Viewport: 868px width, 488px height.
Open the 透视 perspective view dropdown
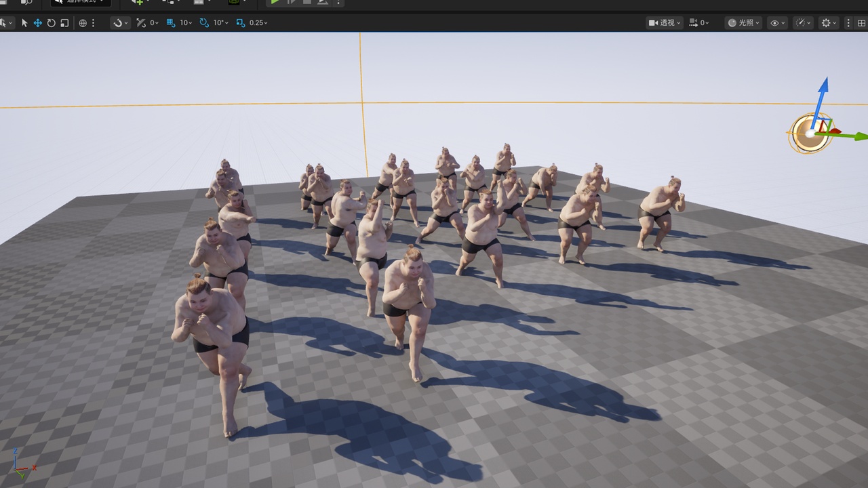point(664,23)
